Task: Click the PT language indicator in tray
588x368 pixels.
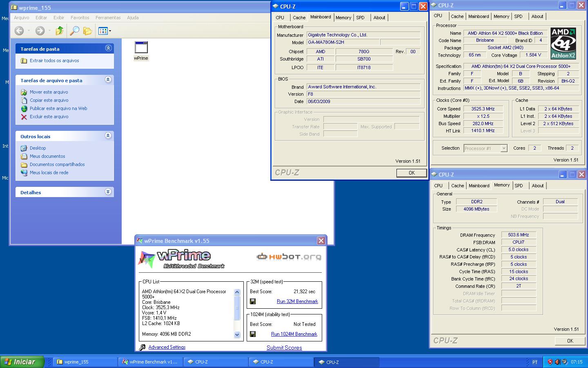Action: point(535,362)
